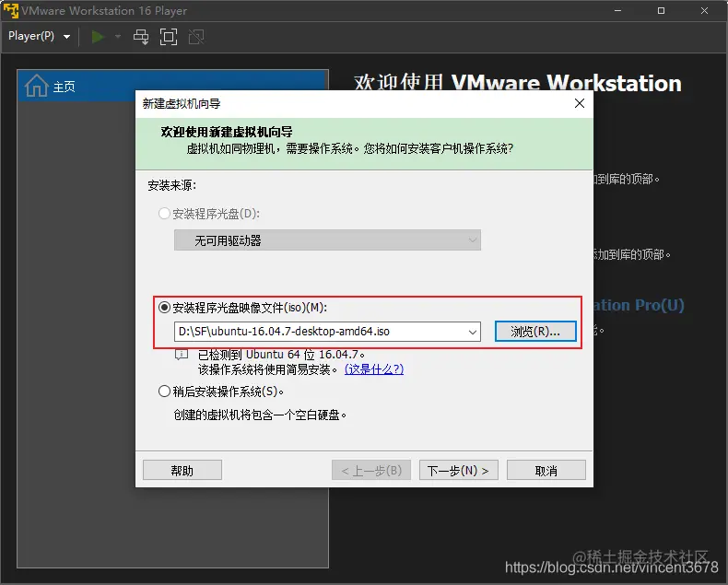The width and height of the screenshot is (728, 585).
Task: Expand the power options arrow next to play
Action: pyautogui.click(x=118, y=37)
